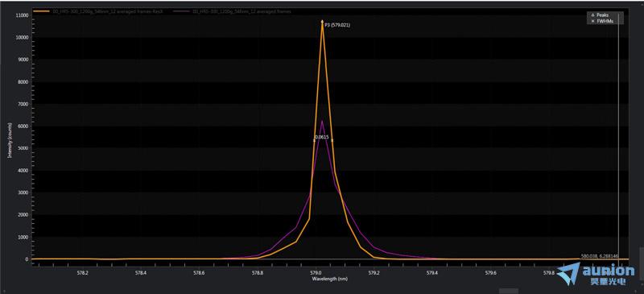Click the 580.038 cursor readout label

coord(600,256)
